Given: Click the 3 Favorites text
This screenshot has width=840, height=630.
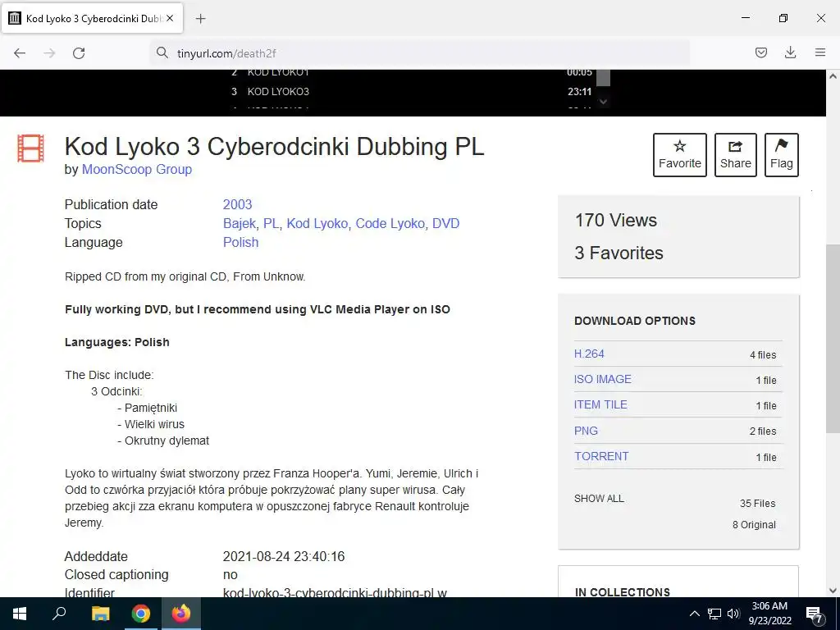Looking at the screenshot, I should [619, 253].
